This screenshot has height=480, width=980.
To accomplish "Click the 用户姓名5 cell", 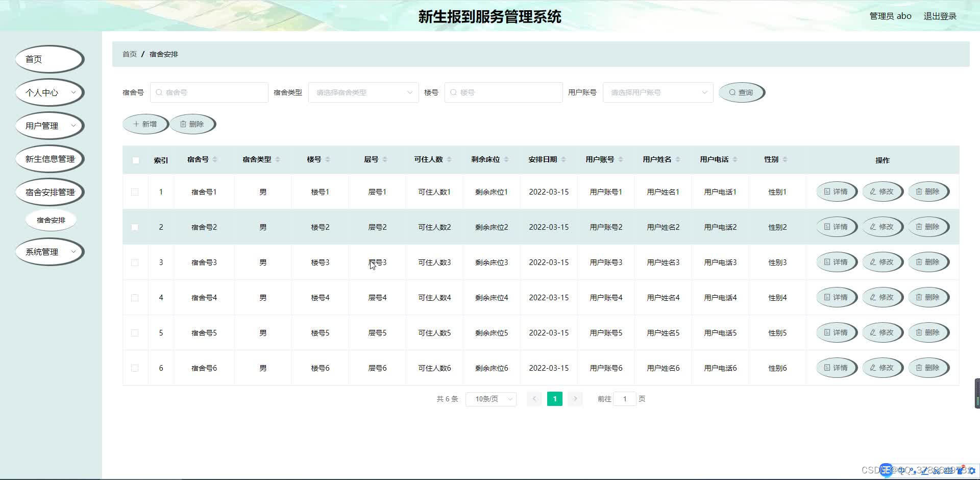I will [x=663, y=333].
